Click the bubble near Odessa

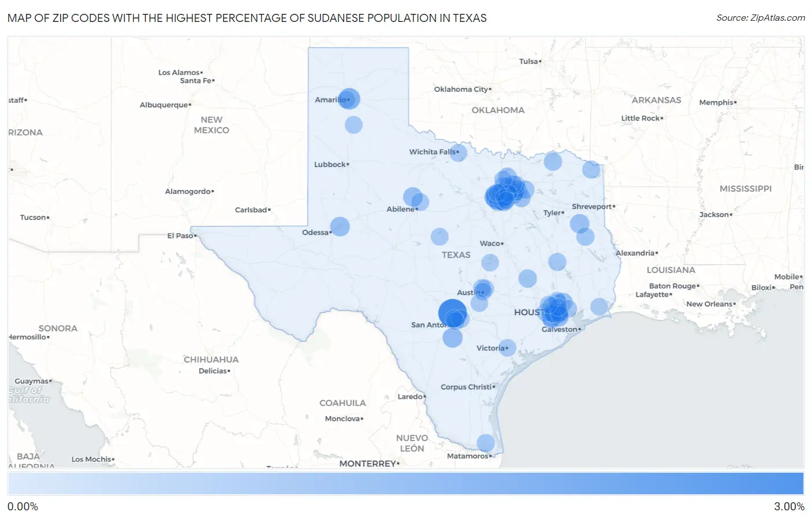(x=340, y=226)
